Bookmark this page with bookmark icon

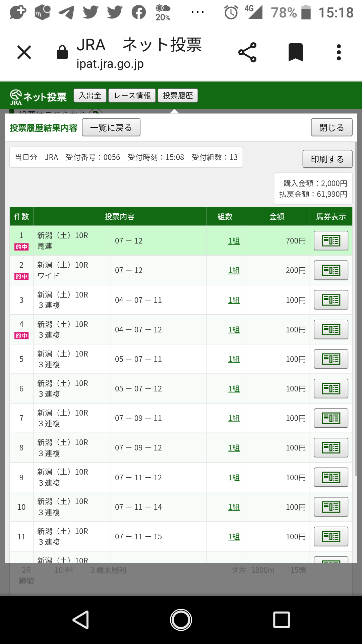[x=296, y=52]
